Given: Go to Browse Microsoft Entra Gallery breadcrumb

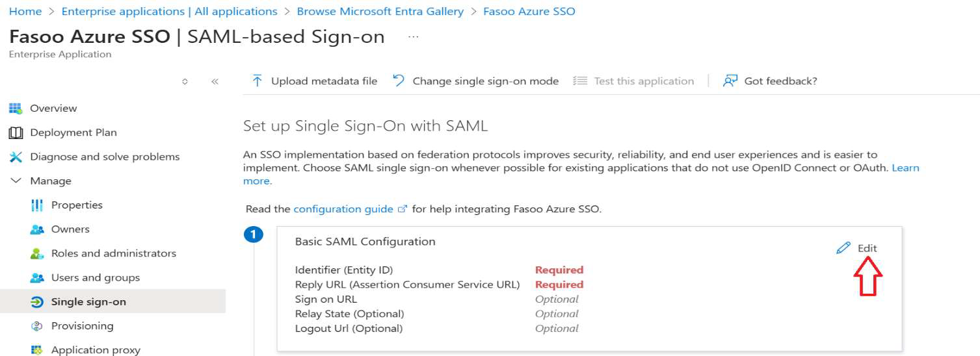Looking at the screenshot, I should click(380, 12).
